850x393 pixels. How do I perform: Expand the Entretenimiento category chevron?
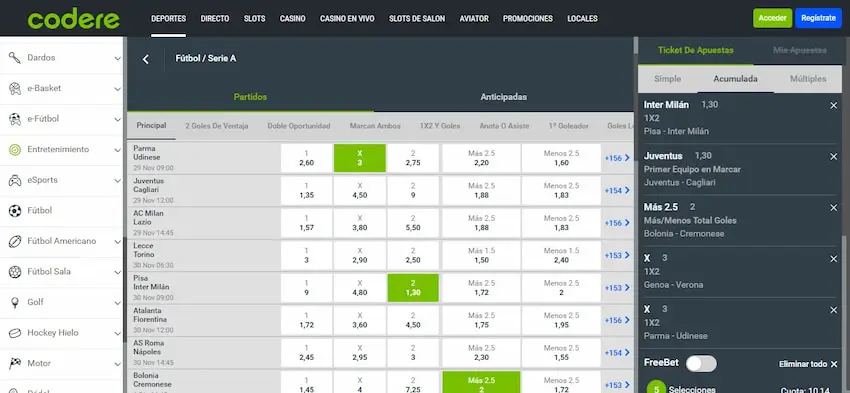pos(118,150)
